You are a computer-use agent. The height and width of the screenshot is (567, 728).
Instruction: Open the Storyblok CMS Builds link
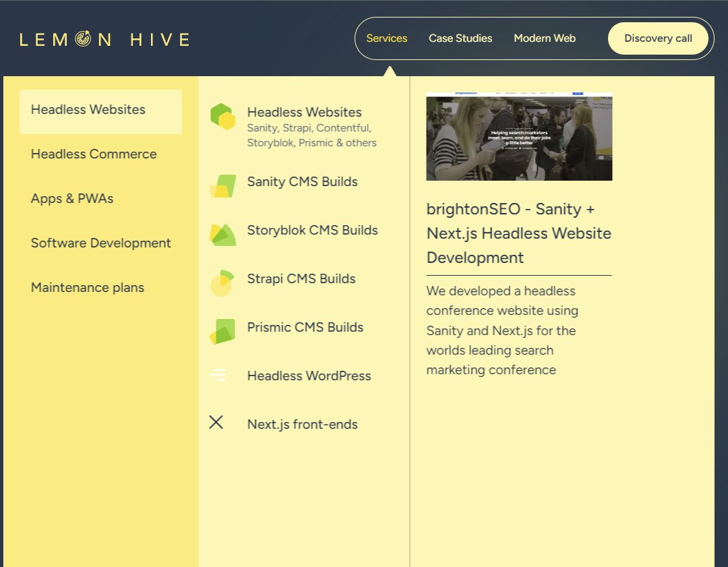point(313,230)
